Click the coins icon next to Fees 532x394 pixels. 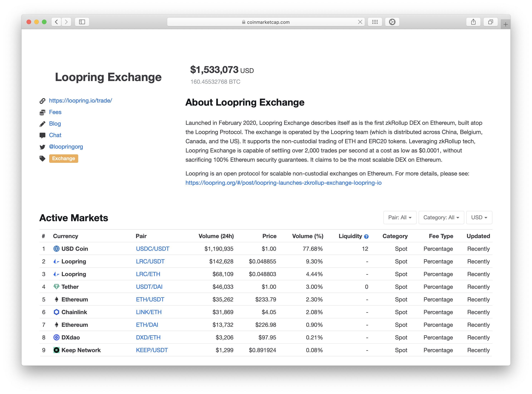(42, 112)
